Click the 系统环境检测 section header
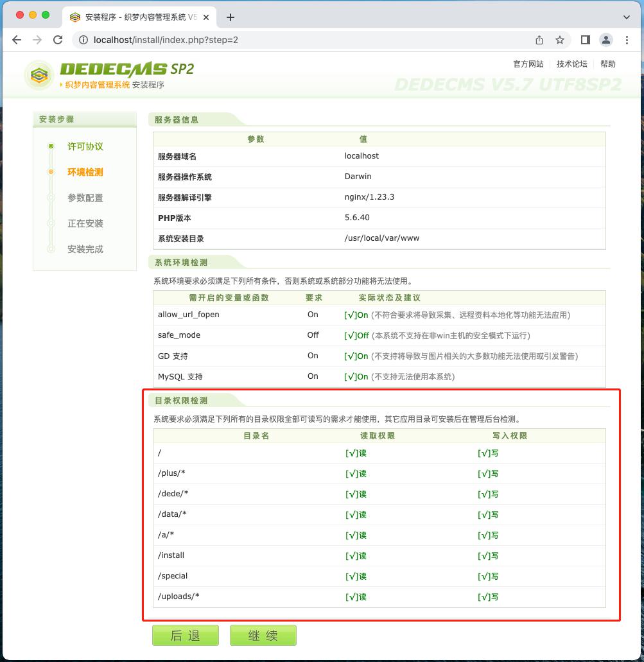Screen dimensions: 644x662 181,263
